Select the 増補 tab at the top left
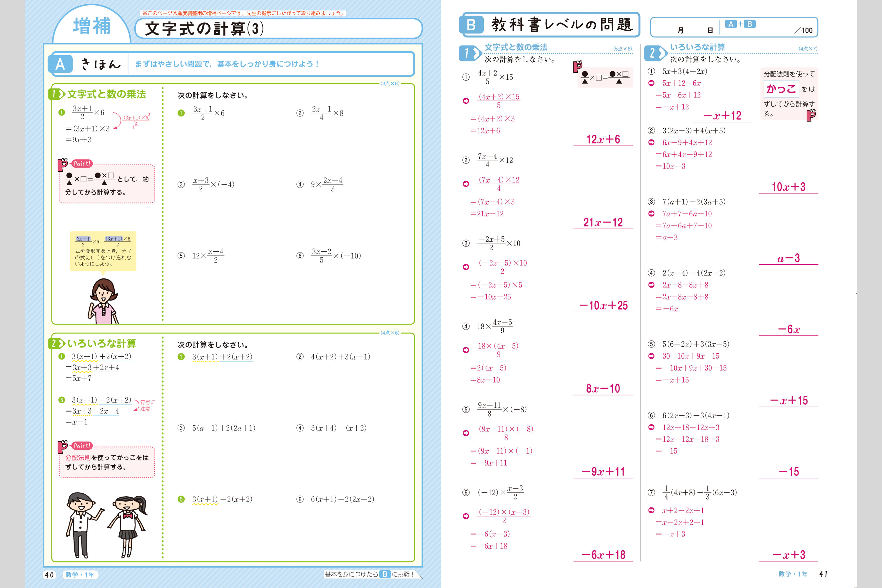 coord(92,26)
